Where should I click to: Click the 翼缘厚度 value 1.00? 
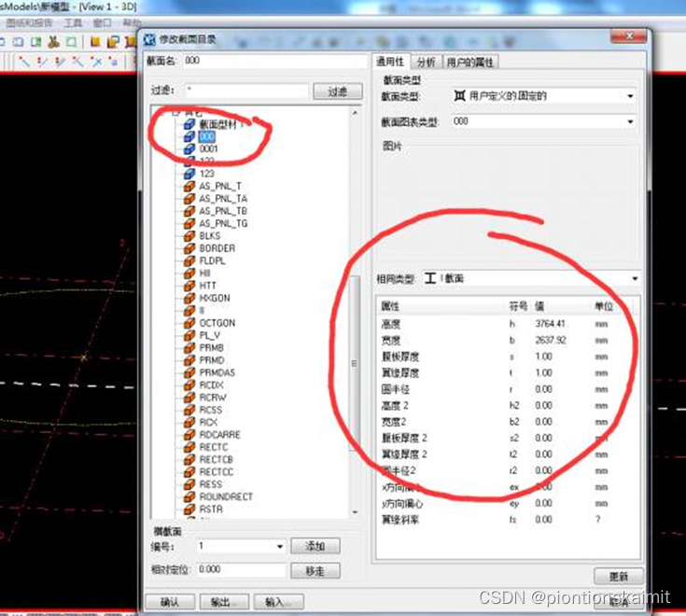click(544, 372)
